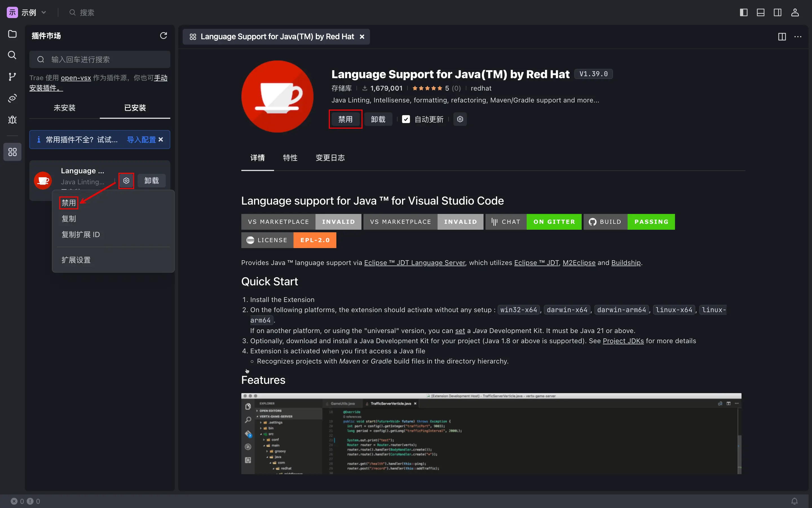Open the notifications bell in the status bar
The height and width of the screenshot is (508, 812).
794,501
